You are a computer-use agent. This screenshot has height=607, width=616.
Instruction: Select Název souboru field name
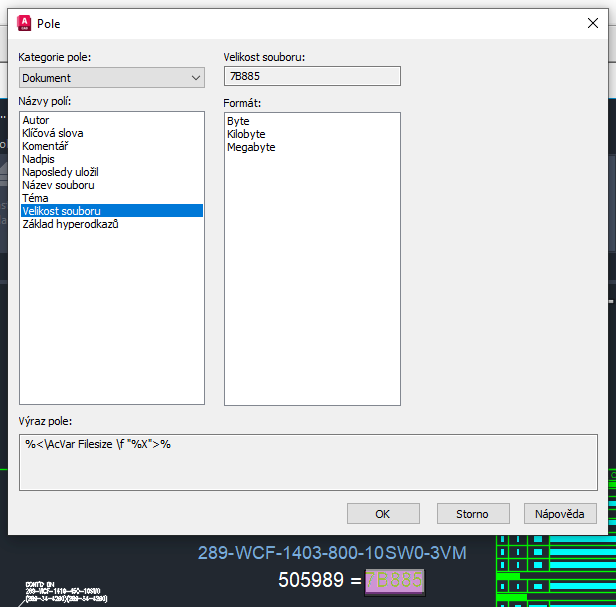pos(58,185)
